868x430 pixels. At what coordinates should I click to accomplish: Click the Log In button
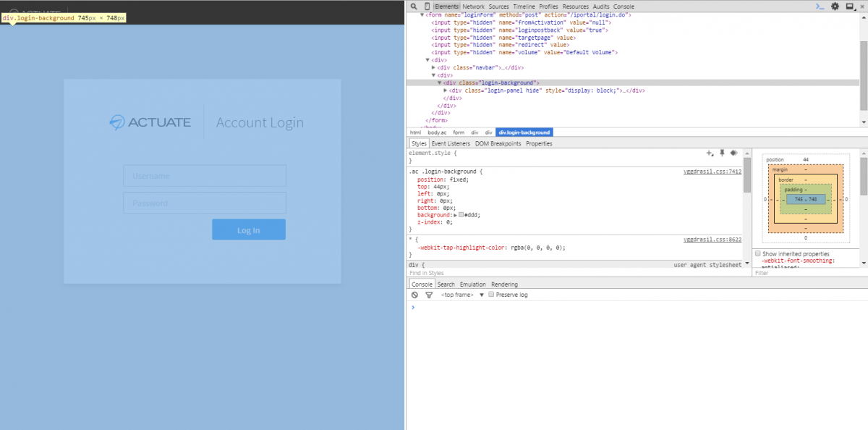click(x=249, y=230)
